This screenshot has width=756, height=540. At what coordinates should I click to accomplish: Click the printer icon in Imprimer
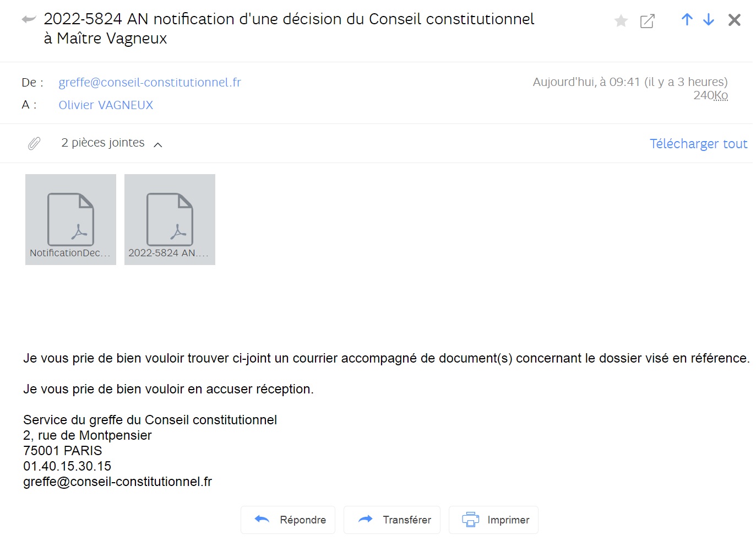[470, 520]
